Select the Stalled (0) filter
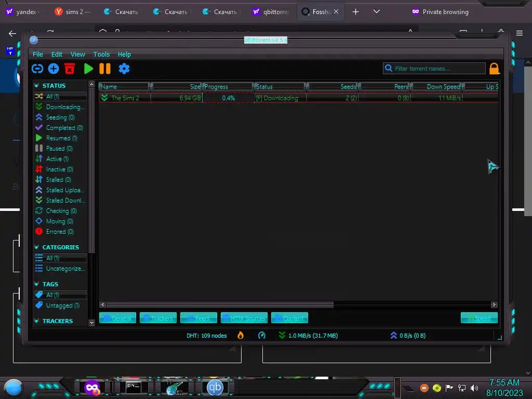 pos(60,179)
